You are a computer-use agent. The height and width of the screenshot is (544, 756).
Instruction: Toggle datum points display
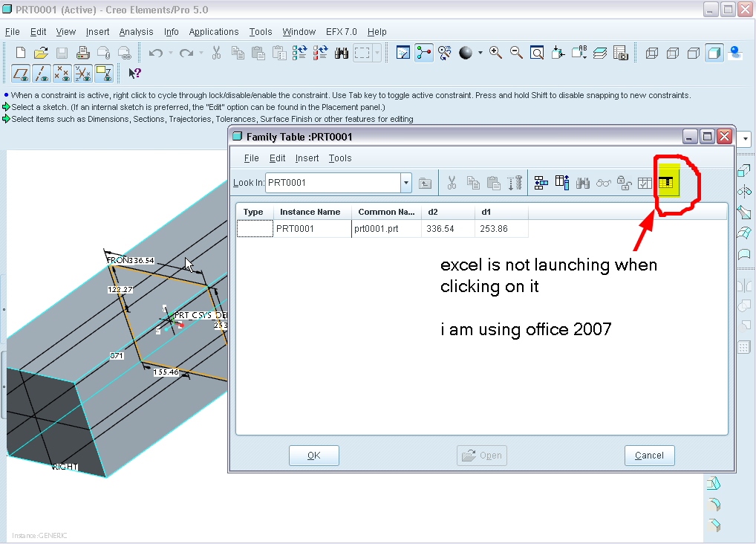pyautogui.click(x=62, y=74)
